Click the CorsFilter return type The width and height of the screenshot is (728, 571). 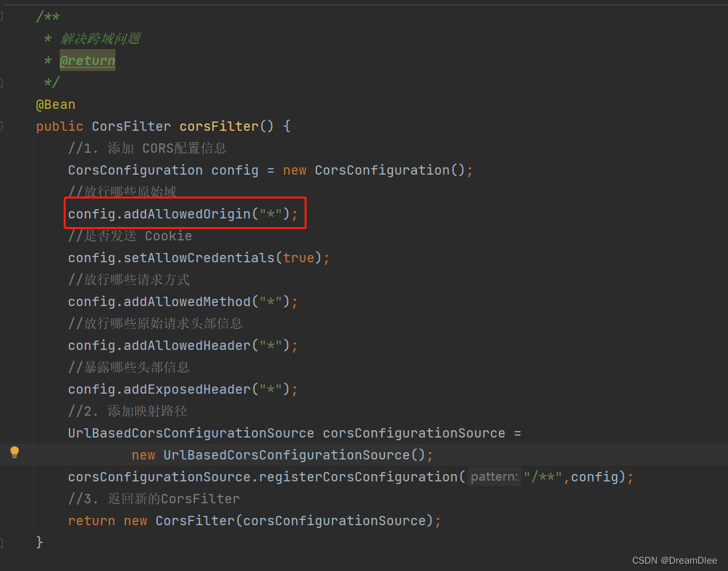[x=131, y=126]
